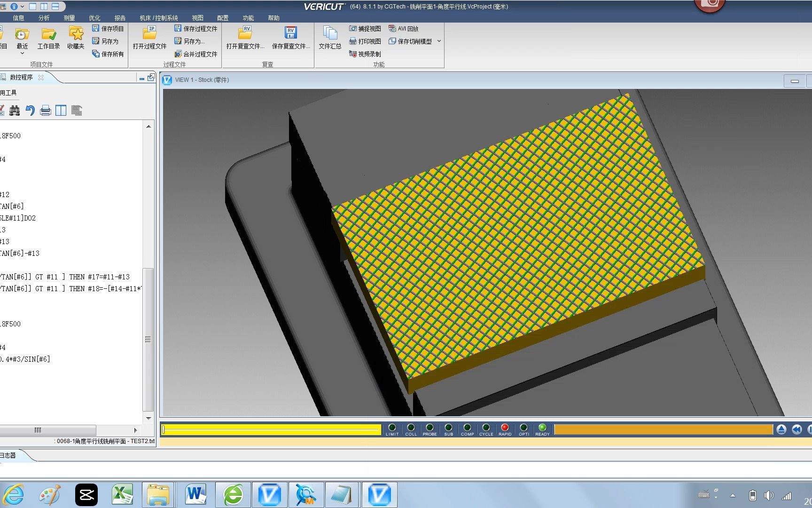Image resolution: width=812 pixels, height=508 pixels.
Task: Open the 机床/控制系统 menu
Action: [158, 18]
